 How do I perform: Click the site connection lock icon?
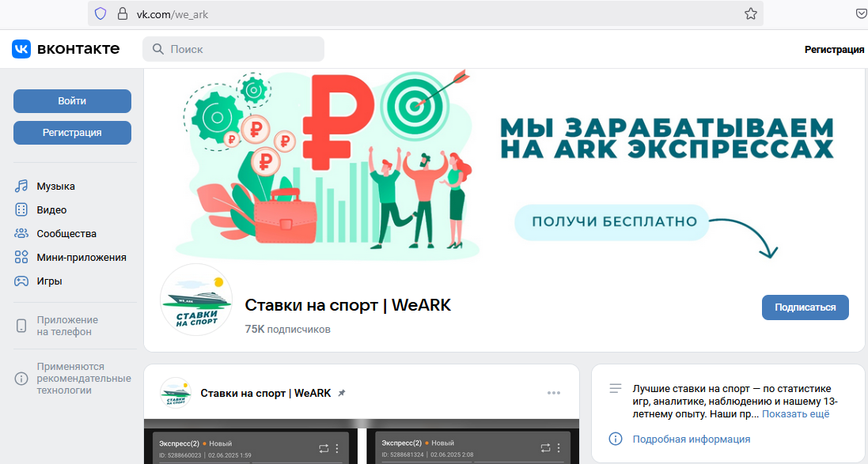120,13
